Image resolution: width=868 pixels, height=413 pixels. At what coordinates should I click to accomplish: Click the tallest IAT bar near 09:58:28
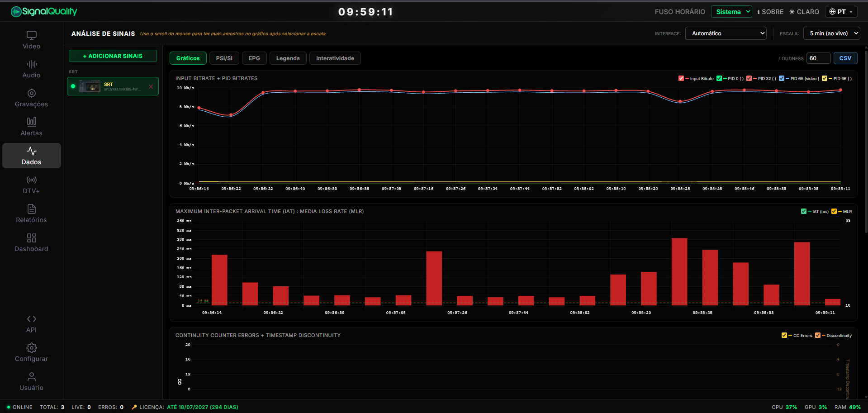pos(679,271)
